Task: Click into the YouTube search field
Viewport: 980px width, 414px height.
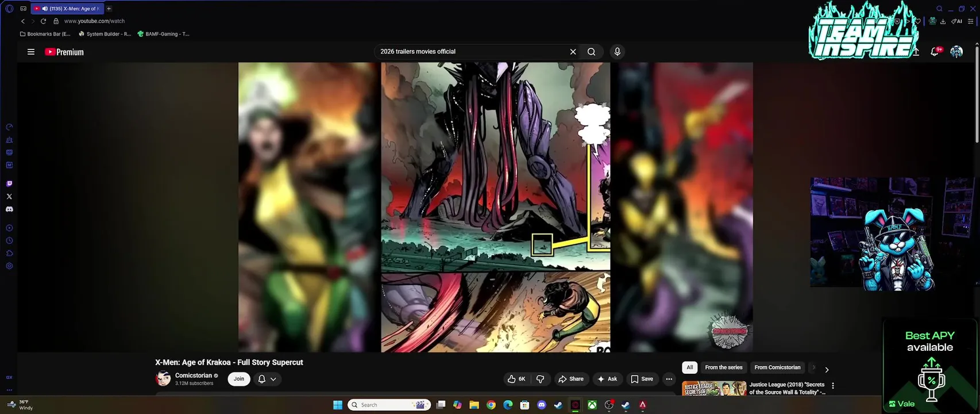Action: (x=471, y=52)
